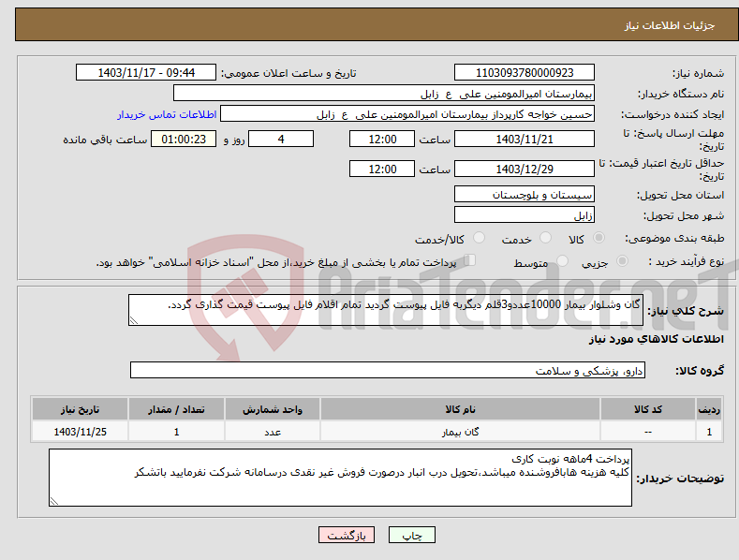Click the گان بیمار item name cell
The image size is (739, 560).
tap(460, 432)
